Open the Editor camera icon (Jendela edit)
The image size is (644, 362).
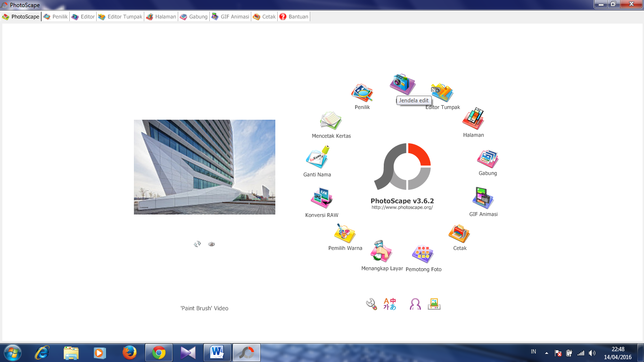coord(402,83)
